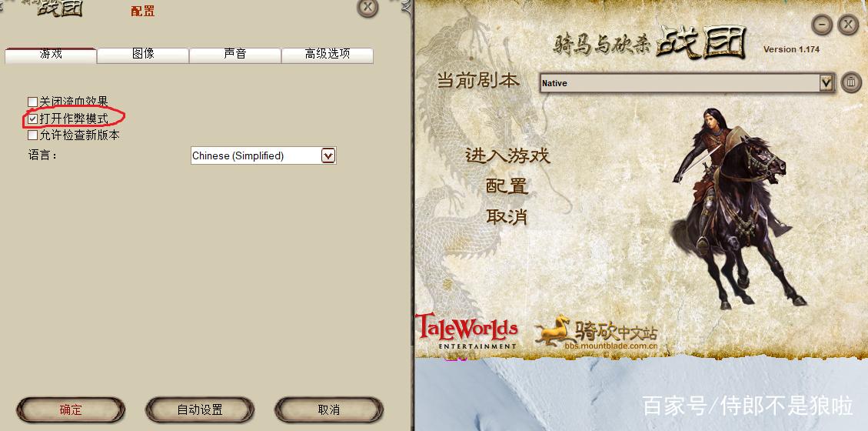Apply 自动设置 auto configuration
Image resolution: width=868 pixels, height=431 pixels.
(200, 410)
